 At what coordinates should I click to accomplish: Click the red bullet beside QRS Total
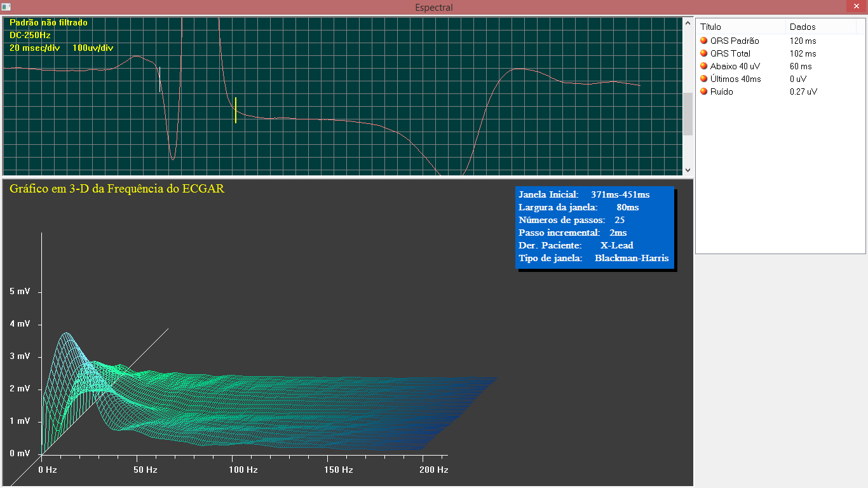coord(703,53)
